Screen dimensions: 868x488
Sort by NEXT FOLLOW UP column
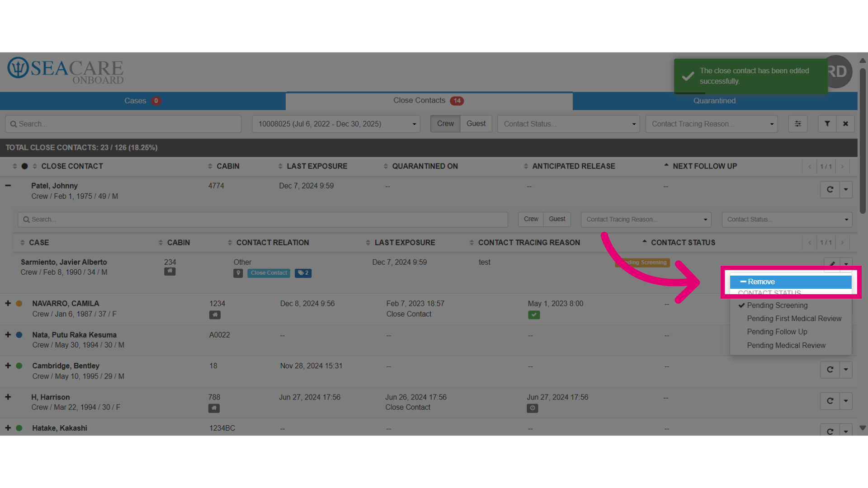pos(700,166)
